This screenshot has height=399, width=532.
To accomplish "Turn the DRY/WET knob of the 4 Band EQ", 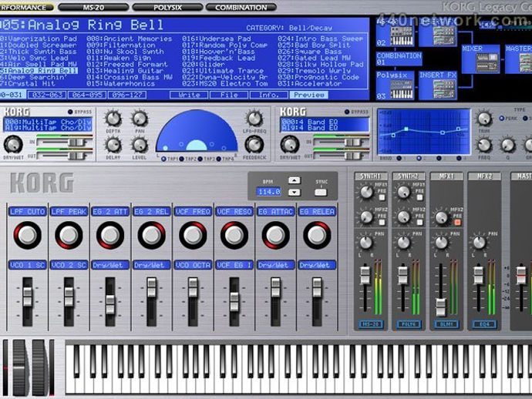I will point(290,144).
